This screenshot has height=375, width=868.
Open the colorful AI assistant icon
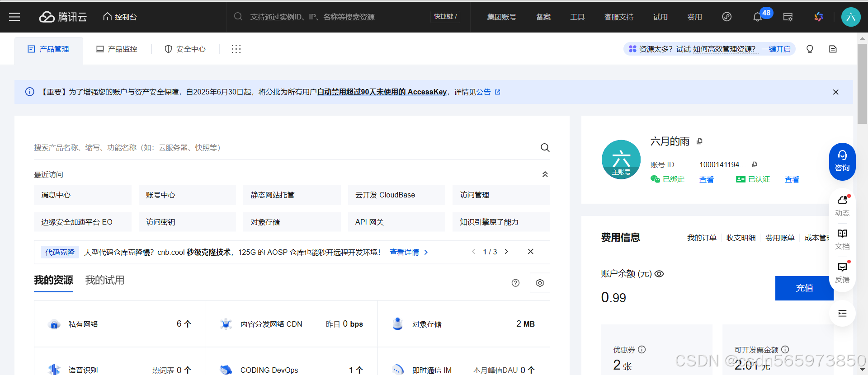tap(819, 17)
